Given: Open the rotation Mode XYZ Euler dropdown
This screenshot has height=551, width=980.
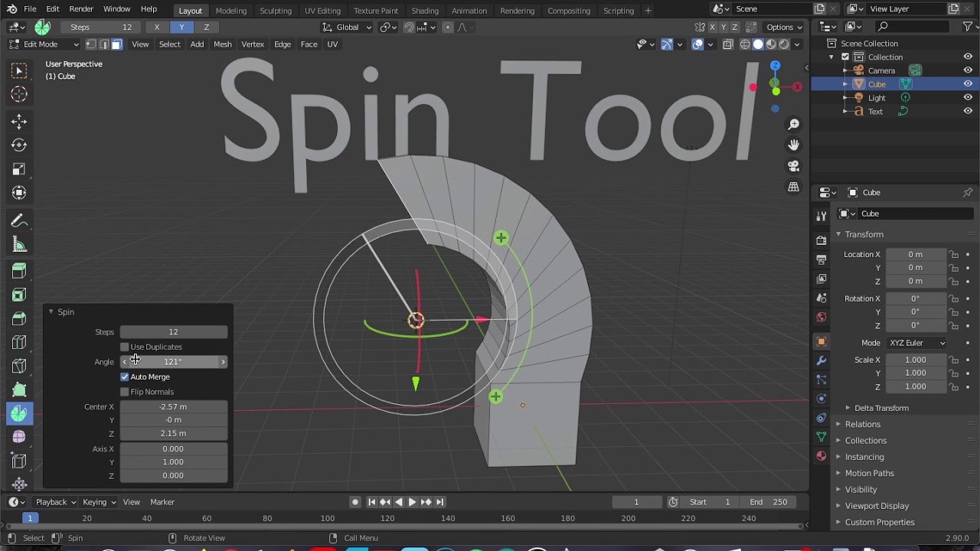Looking at the screenshot, I should coord(916,343).
